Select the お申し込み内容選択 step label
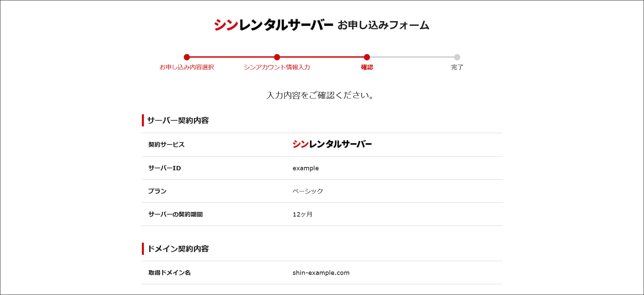Image resolution: width=644 pixels, height=295 pixels. 187,67
